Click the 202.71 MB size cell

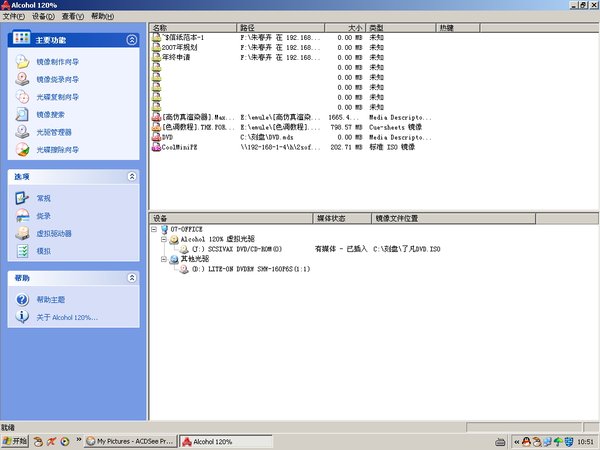[x=346, y=147]
